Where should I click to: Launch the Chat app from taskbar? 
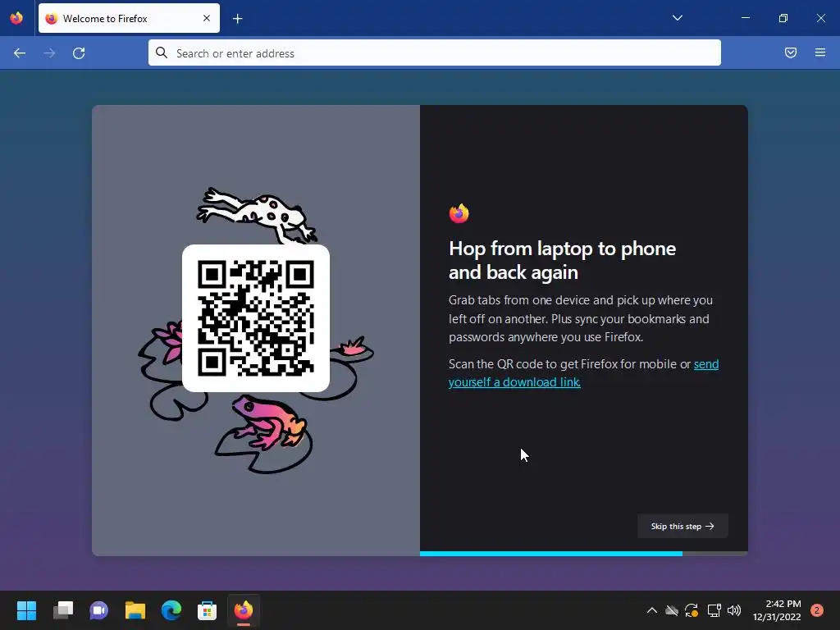point(98,610)
